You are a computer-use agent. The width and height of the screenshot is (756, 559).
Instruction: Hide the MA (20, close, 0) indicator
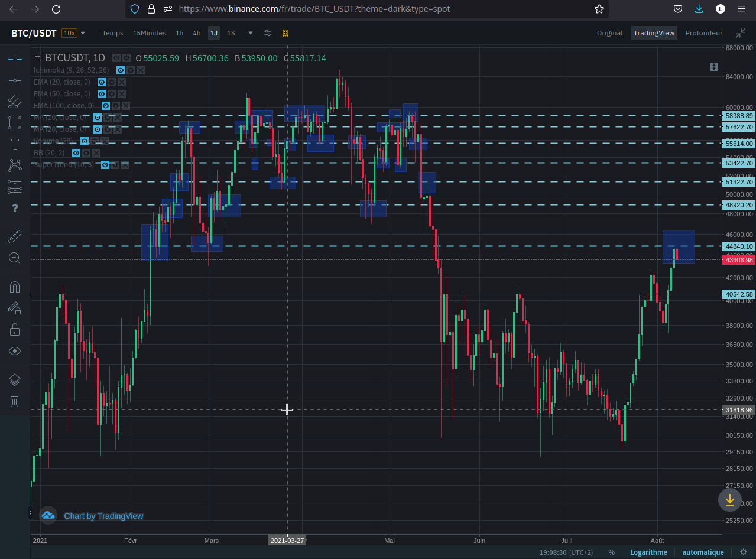pos(98,129)
